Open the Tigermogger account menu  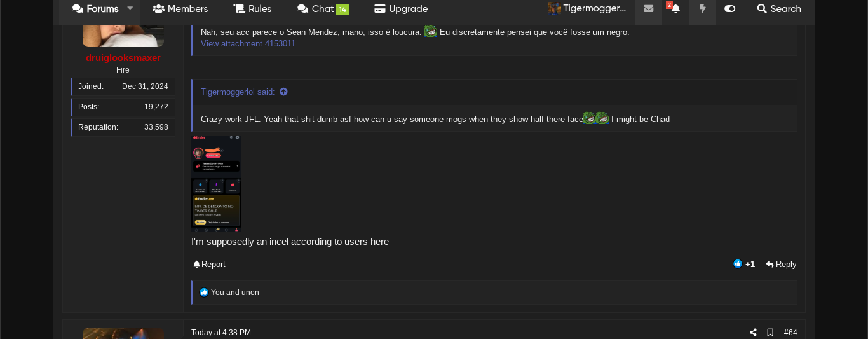click(x=587, y=9)
